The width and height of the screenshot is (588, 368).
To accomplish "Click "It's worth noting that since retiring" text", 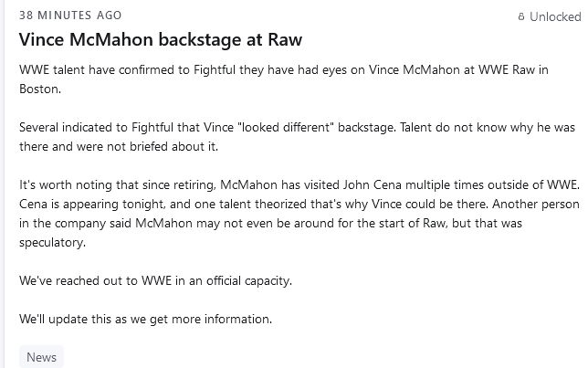I will 117,184.
